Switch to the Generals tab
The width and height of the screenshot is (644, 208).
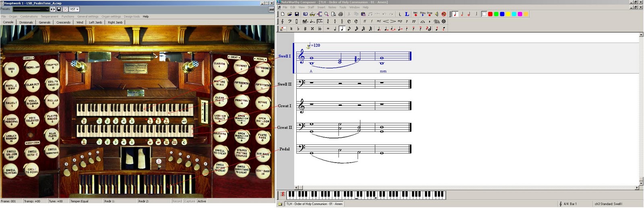coord(45,23)
